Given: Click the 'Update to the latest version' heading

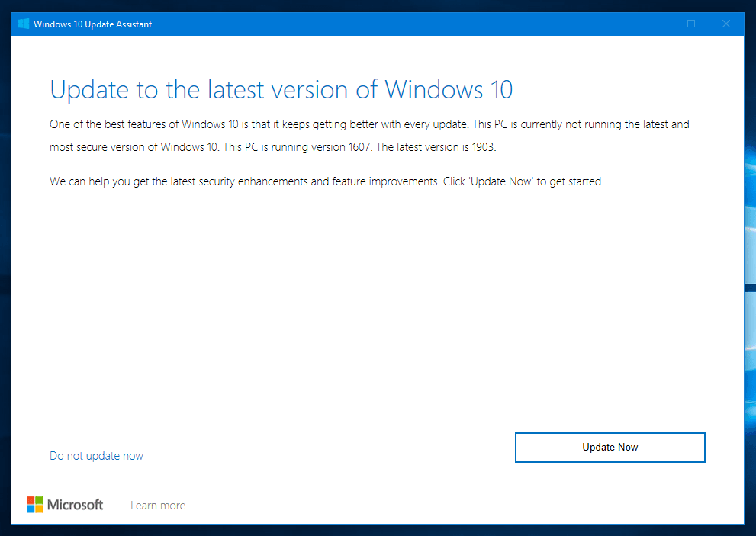Looking at the screenshot, I should pyautogui.click(x=281, y=90).
